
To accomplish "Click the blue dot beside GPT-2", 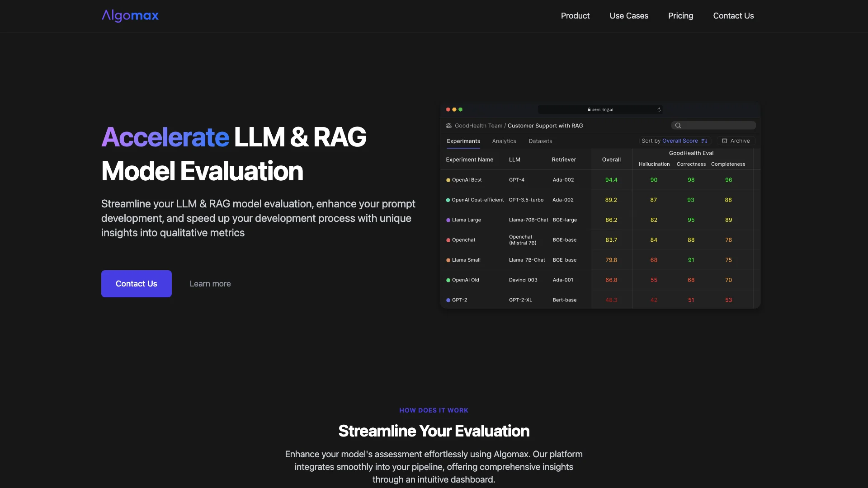I will (448, 300).
